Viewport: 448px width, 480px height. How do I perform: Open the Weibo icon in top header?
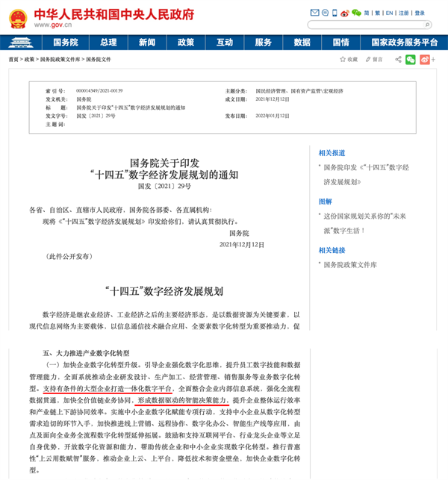click(345, 13)
